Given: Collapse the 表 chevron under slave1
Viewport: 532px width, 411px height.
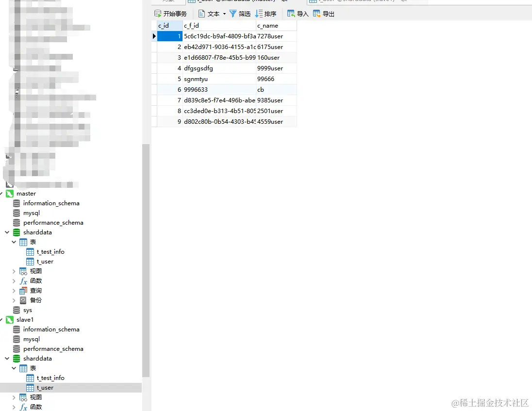Looking at the screenshot, I should click(x=14, y=368).
